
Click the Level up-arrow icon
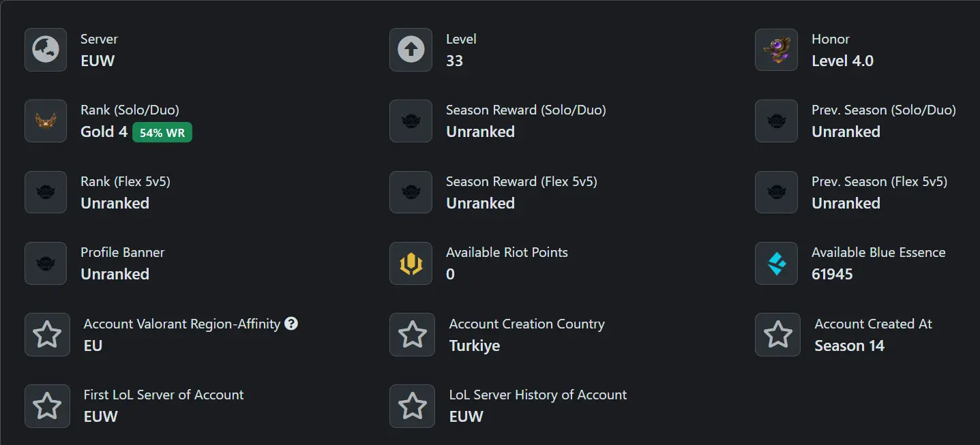(x=411, y=50)
